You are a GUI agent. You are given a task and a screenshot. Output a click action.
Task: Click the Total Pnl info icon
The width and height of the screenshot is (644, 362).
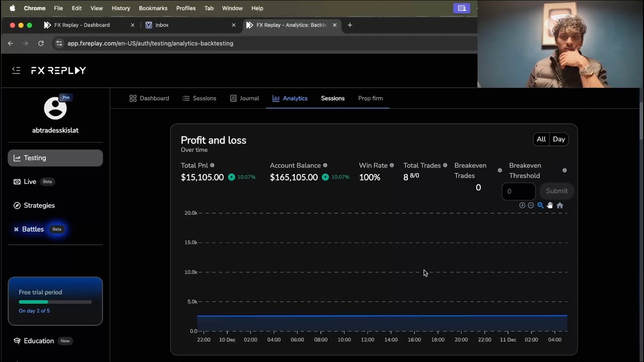coord(212,165)
